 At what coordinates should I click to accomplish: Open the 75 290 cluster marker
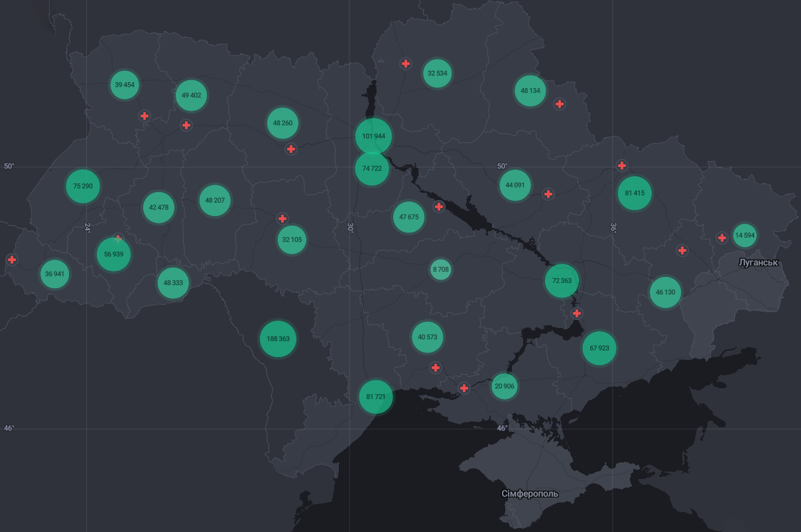(x=83, y=186)
